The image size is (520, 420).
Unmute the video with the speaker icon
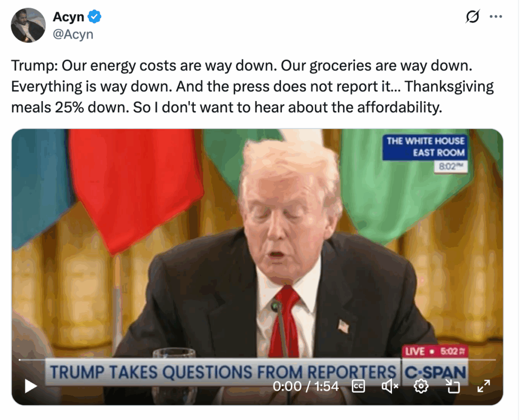389,386
